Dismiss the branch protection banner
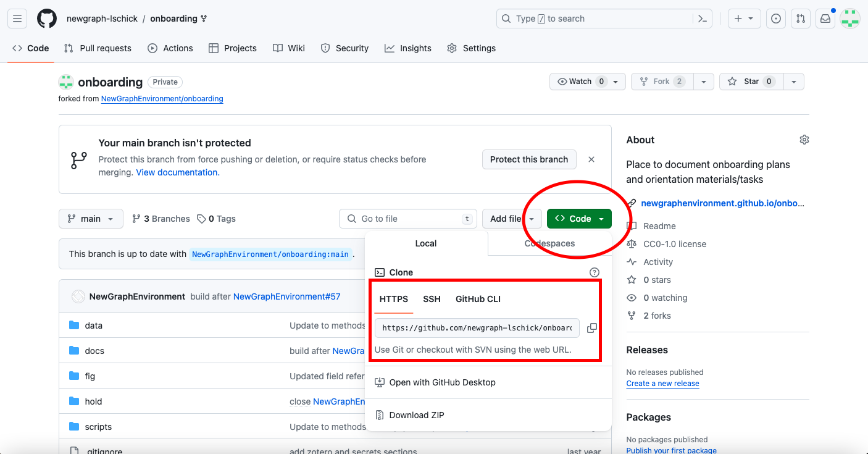This screenshot has width=868, height=454. click(x=591, y=159)
